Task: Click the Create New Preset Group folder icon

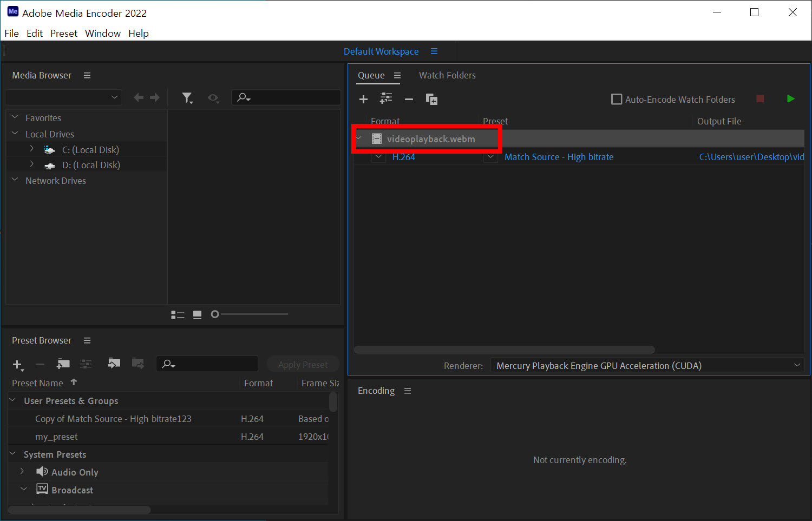Action: [63, 364]
